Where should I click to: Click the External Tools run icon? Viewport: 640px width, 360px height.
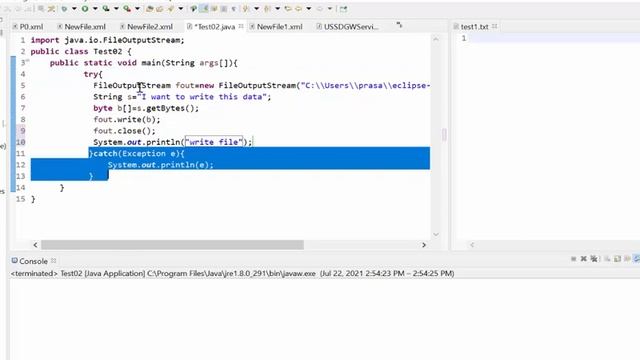127,9
